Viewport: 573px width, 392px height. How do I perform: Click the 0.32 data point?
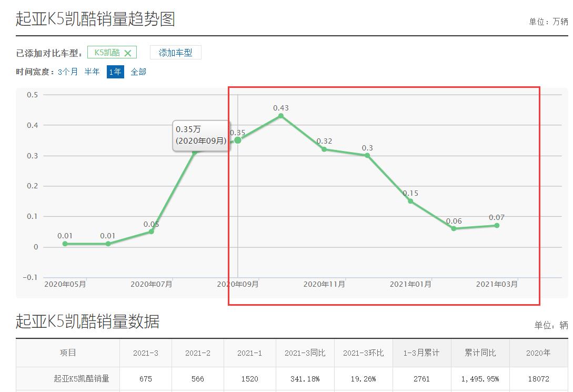click(324, 149)
